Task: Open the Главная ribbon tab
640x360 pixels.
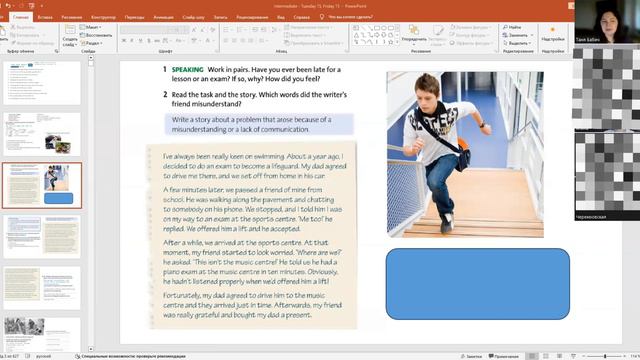Action: tap(20, 17)
